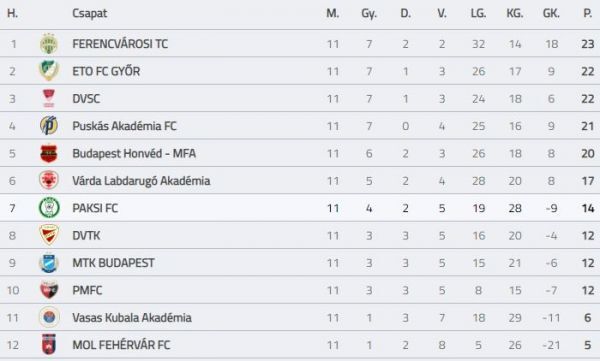Click the PAKSI FC green logo
The height and width of the screenshot is (361, 600).
tap(49, 208)
